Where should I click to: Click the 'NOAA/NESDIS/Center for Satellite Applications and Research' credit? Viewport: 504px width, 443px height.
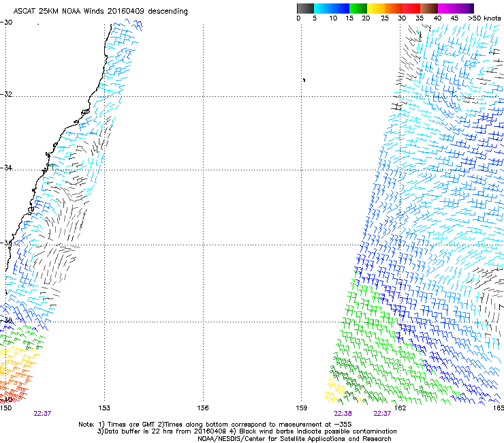(294, 439)
